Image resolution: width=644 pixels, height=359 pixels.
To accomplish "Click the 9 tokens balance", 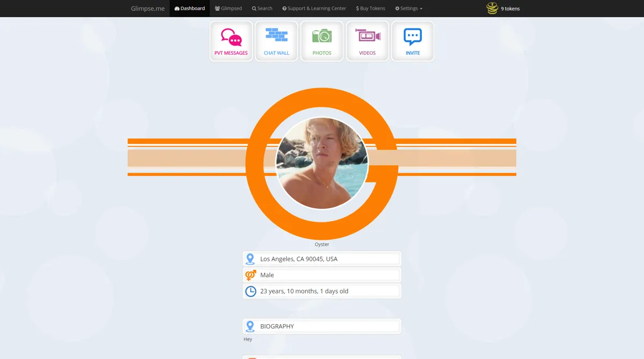I will [510, 9].
